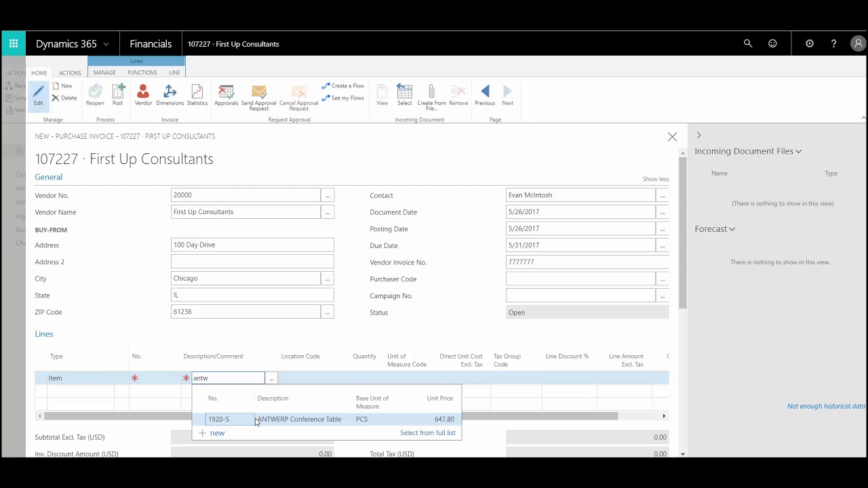The image size is (868, 488).
Task: Open the Approvals icon
Action: (x=226, y=95)
